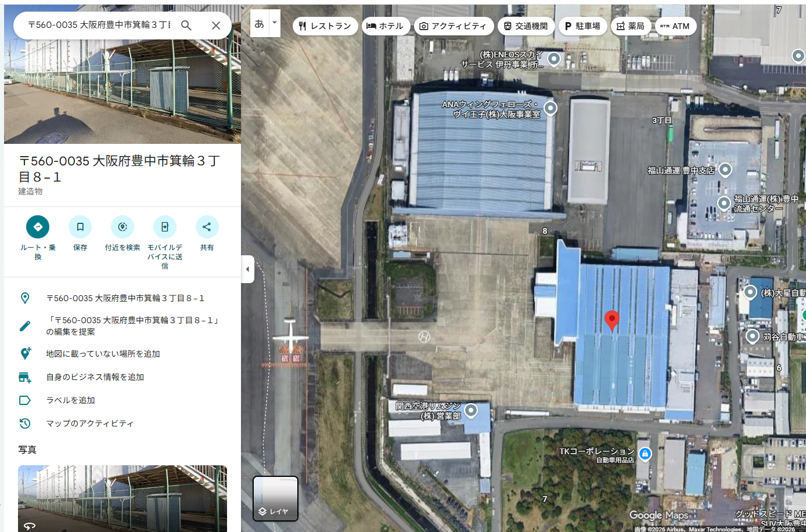Viewport: 806px width, 532px height.
Task: Click the map pin icon beside address
Action: point(25,298)
